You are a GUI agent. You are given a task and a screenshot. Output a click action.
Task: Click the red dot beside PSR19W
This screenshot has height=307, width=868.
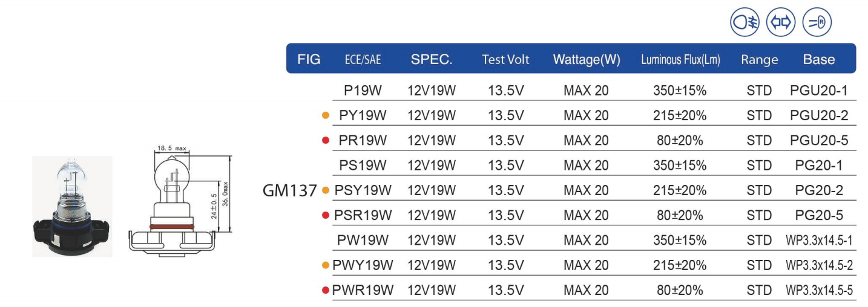pos(326,215)
